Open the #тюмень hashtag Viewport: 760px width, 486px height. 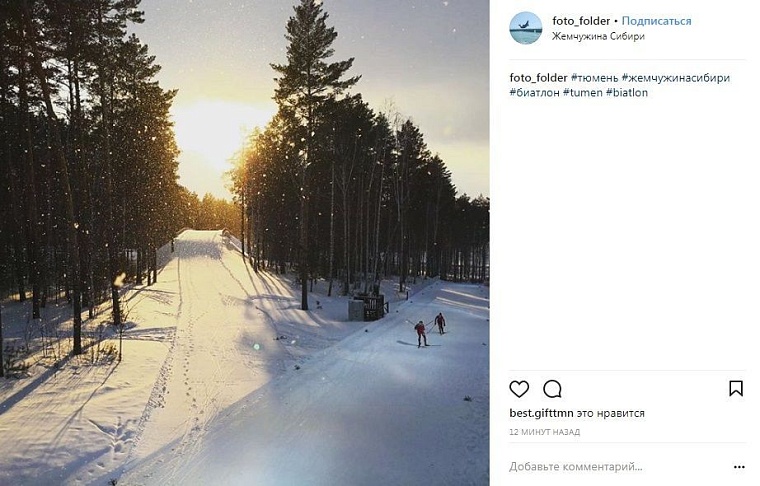[595, 78]
